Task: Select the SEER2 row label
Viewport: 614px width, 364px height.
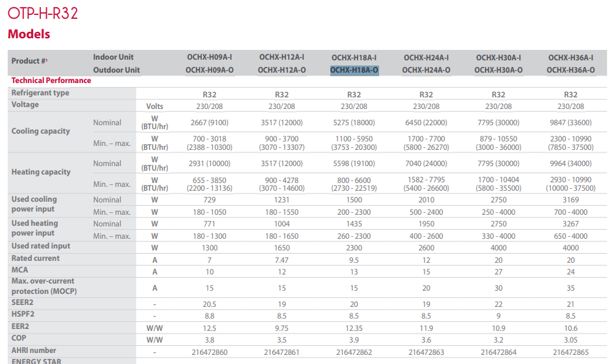Action: [23, 303]
